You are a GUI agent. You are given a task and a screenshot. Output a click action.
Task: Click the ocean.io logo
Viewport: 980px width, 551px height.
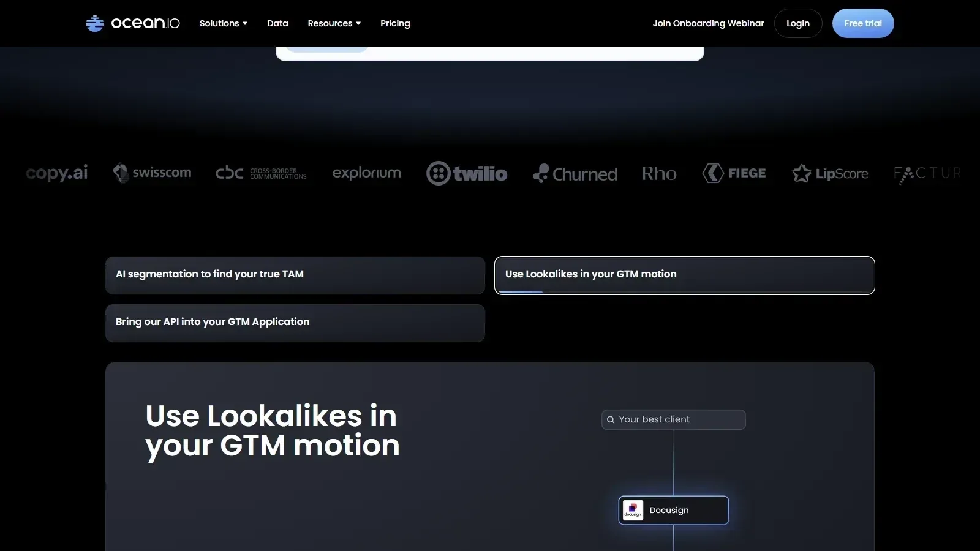pyautogui.click(x=133, y=23)
